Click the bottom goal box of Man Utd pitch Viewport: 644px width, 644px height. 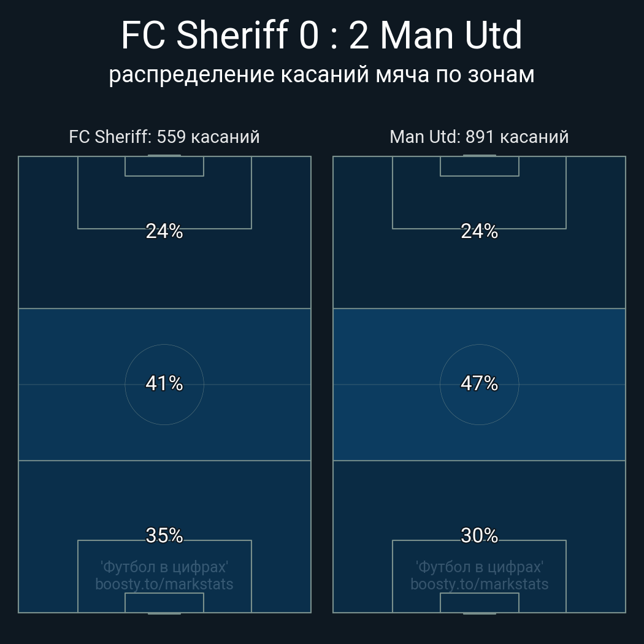(479, 602)
